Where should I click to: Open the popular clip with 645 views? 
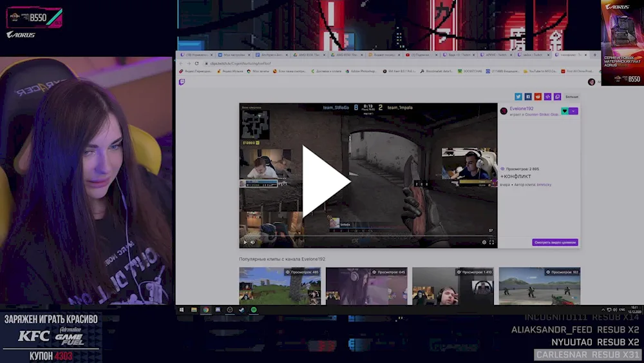pos(367,286)
